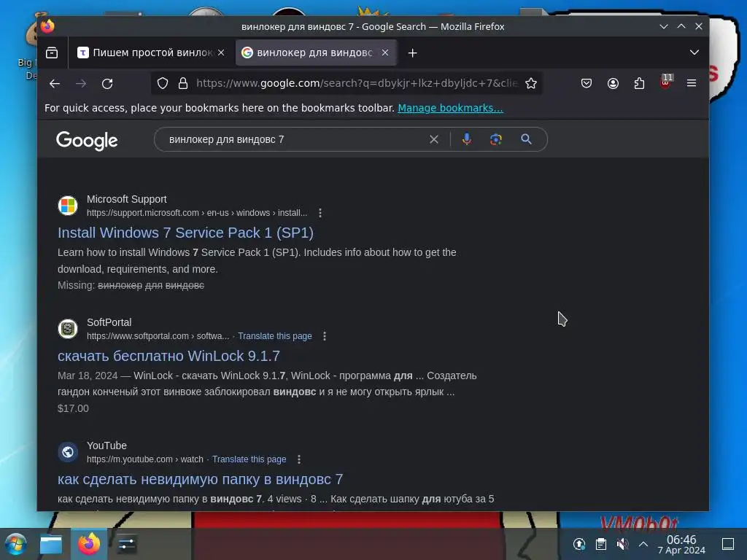View site security padlock information
The height and width of the screenshot is (560, 747).
pyautogui.click(x=183, y=83)
